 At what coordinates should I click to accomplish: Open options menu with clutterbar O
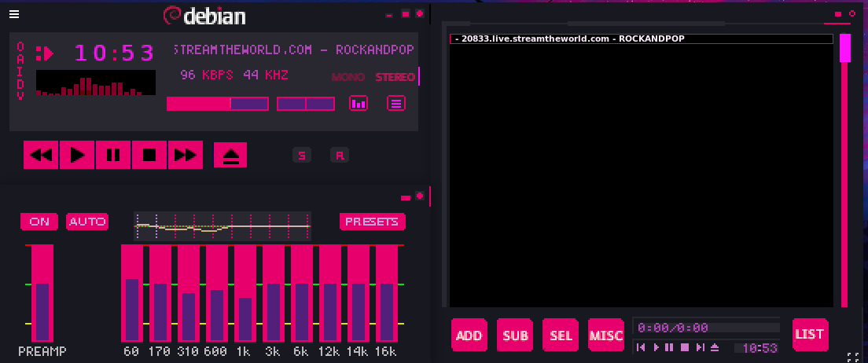click(20, 46)
